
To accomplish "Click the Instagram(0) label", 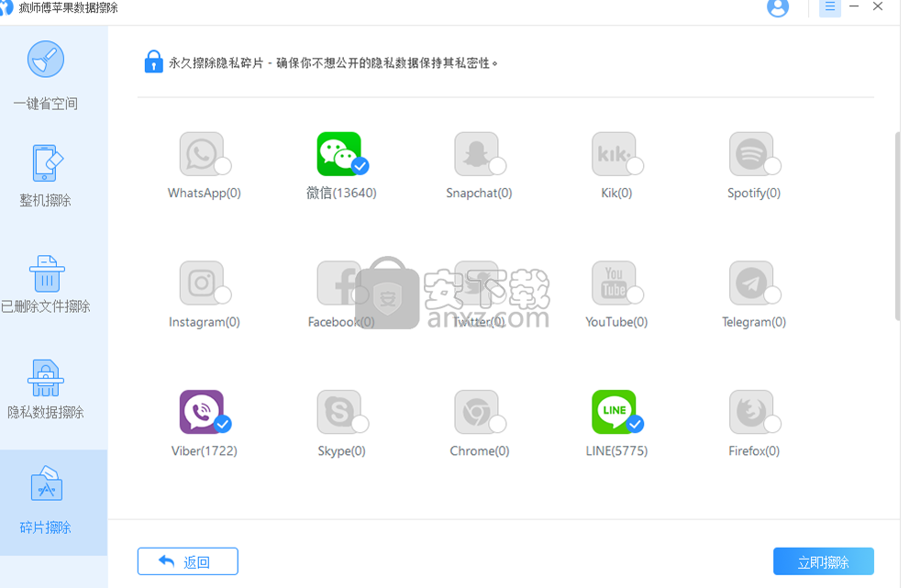I will (204, 322).
